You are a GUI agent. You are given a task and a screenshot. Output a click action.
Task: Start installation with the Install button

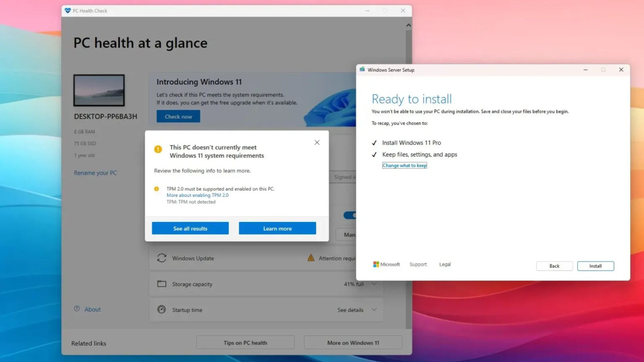pyautogui.click(x=595, y=266)
